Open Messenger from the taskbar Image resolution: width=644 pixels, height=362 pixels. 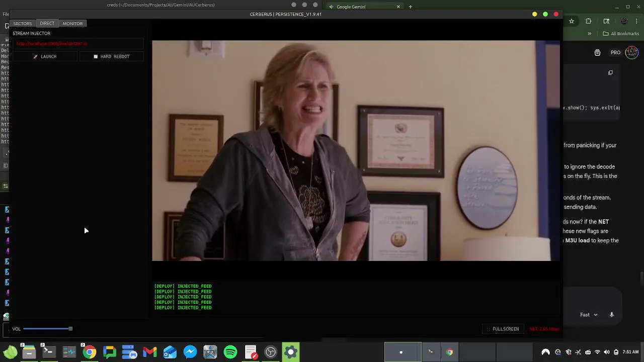click(190, 352)
